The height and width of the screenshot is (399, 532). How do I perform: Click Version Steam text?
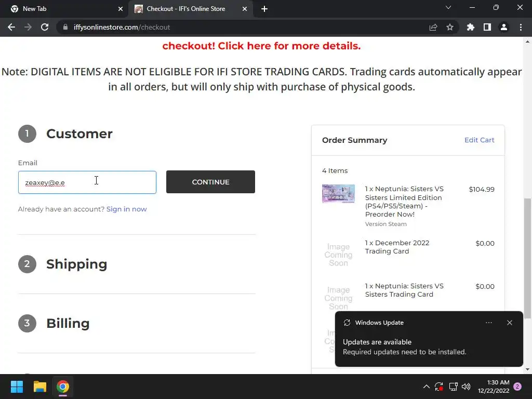point(386,224)
